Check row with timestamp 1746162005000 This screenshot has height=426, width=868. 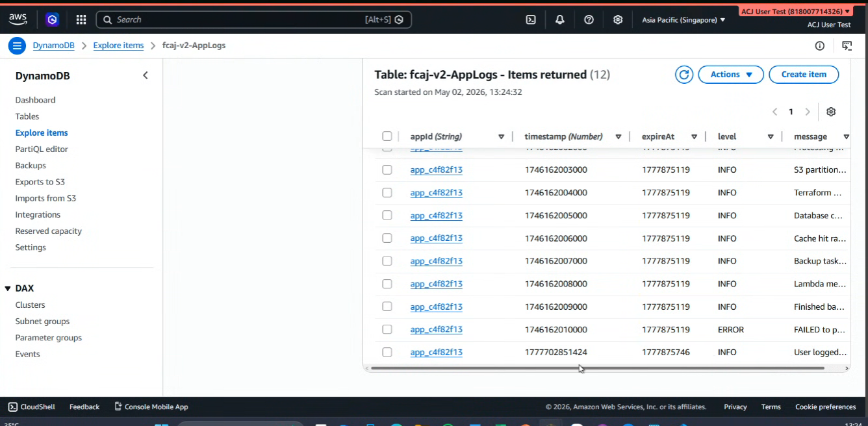click(387, 215)
